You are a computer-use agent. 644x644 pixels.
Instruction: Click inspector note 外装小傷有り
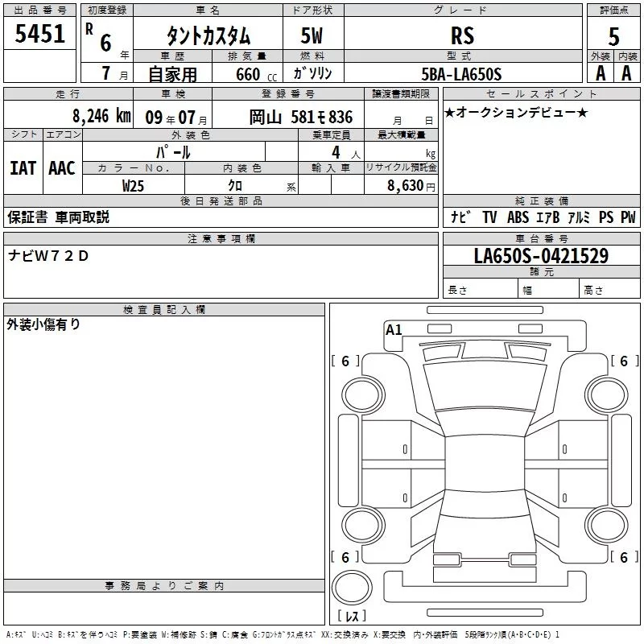(x=43, y=324)
